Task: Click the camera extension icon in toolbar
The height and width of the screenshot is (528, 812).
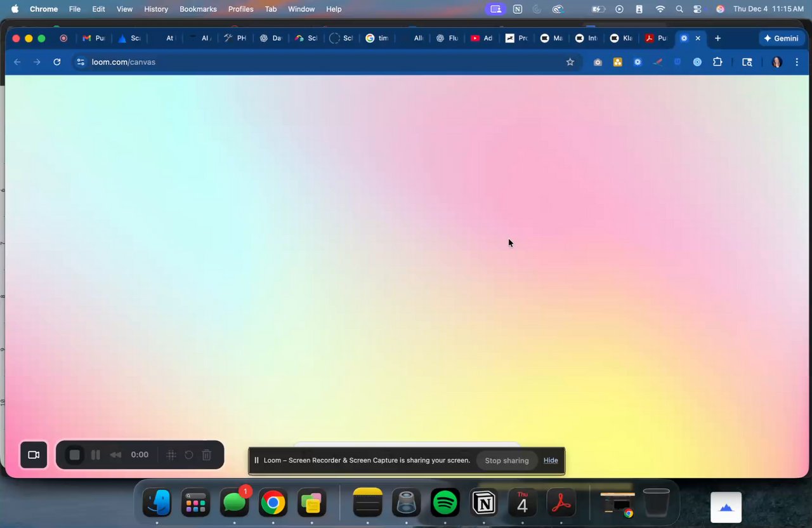Action: coord(598,62)
